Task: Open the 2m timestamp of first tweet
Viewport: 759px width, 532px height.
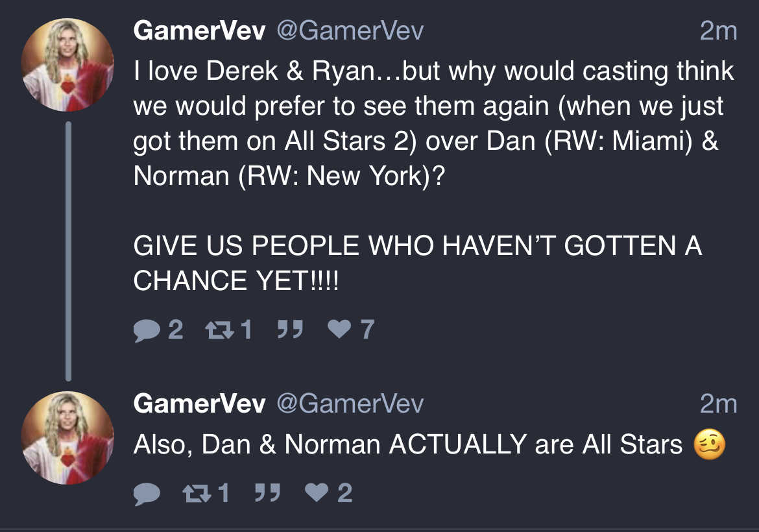Action: coord(718,31)
